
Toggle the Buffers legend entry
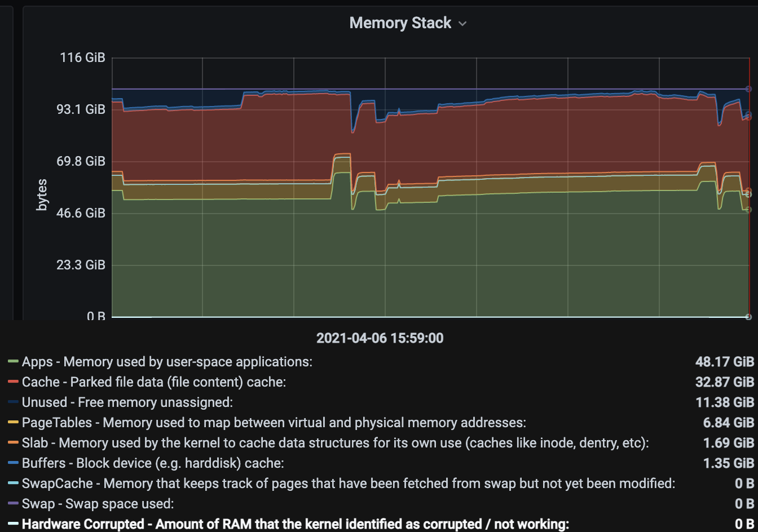[153, 463]
